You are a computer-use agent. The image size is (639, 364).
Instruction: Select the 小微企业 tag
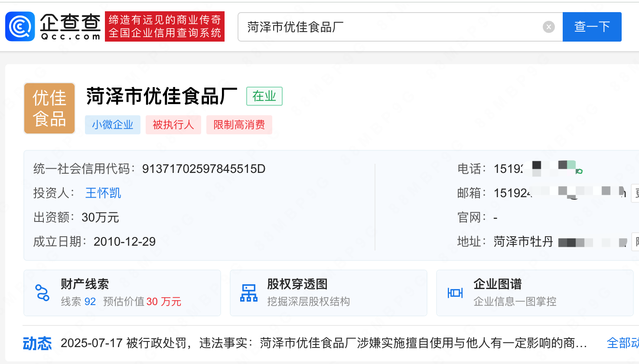(x=113, y=125)
